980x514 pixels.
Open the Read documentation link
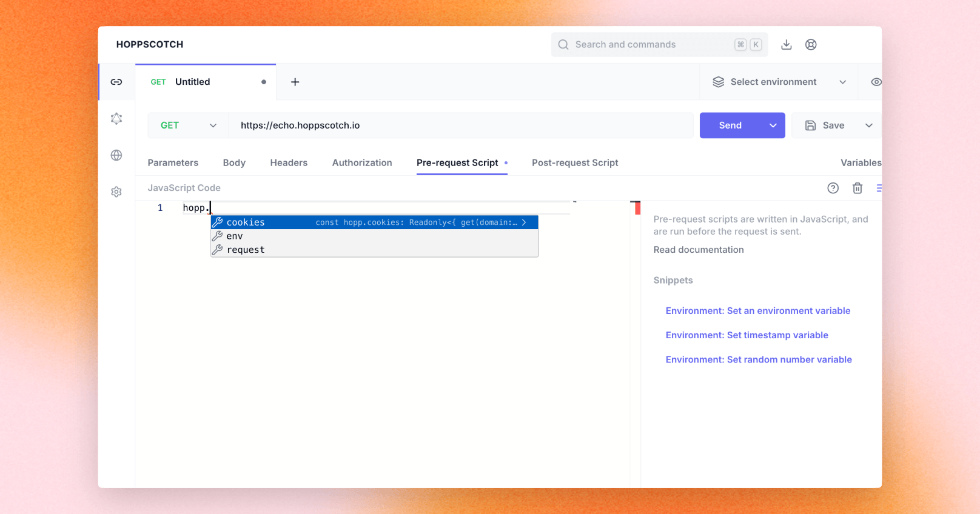[698, 250]
